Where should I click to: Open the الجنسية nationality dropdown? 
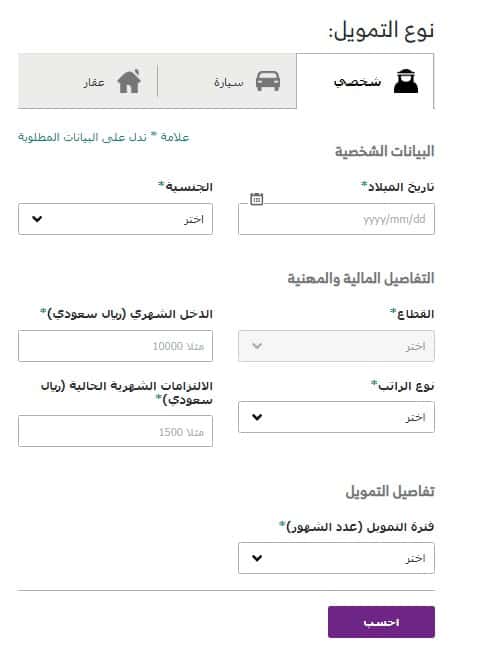coord(115,219)
